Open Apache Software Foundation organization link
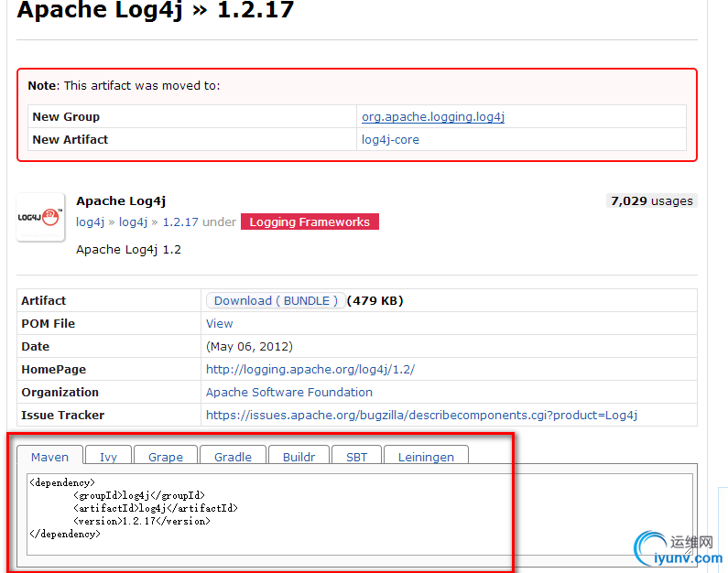Screen dimensions: 728x573 (x=288, y=392)
